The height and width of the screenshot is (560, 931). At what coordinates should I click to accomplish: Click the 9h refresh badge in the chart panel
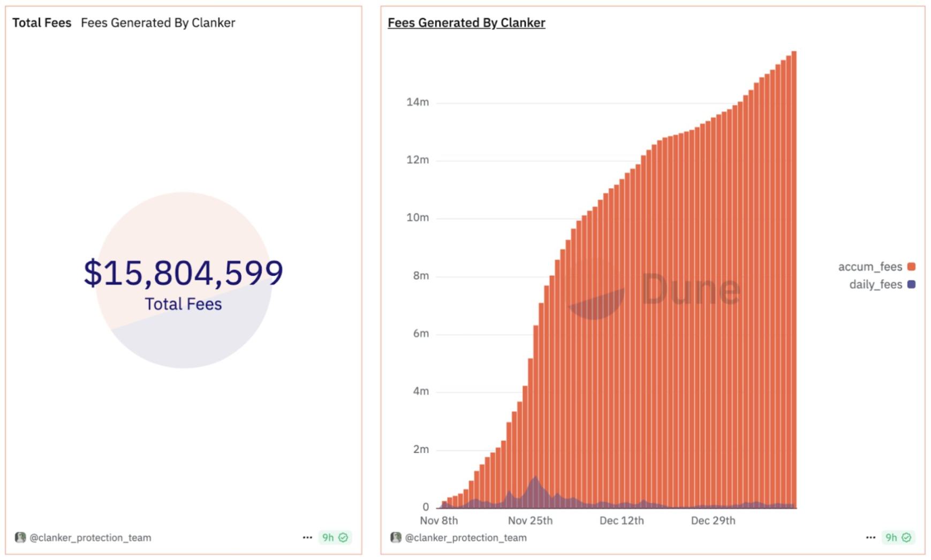point(898,538)
